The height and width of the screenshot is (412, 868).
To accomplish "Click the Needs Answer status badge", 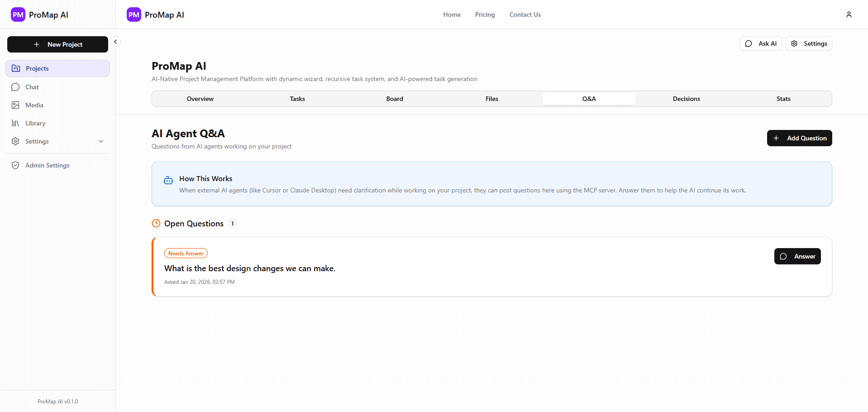I will click(x=186, y=253).
